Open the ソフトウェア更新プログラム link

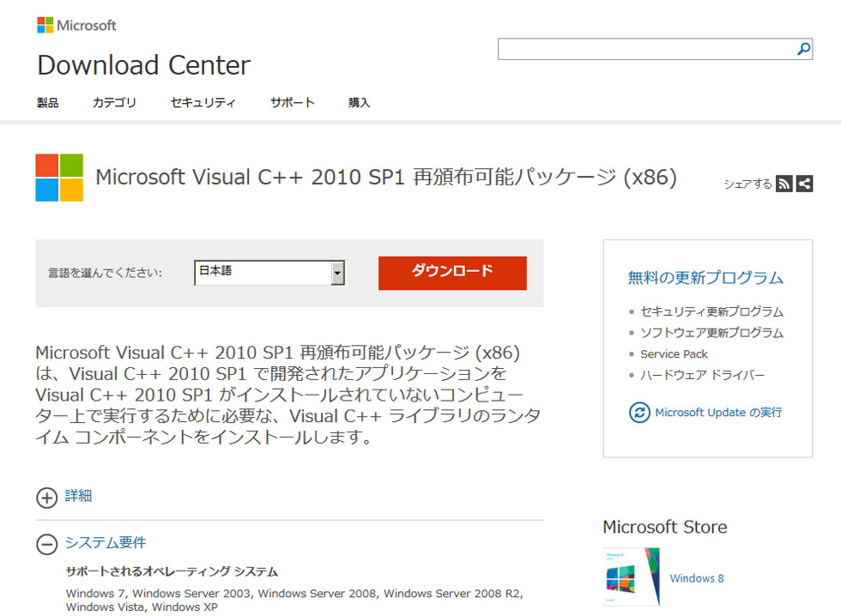(x=711, y=333)
